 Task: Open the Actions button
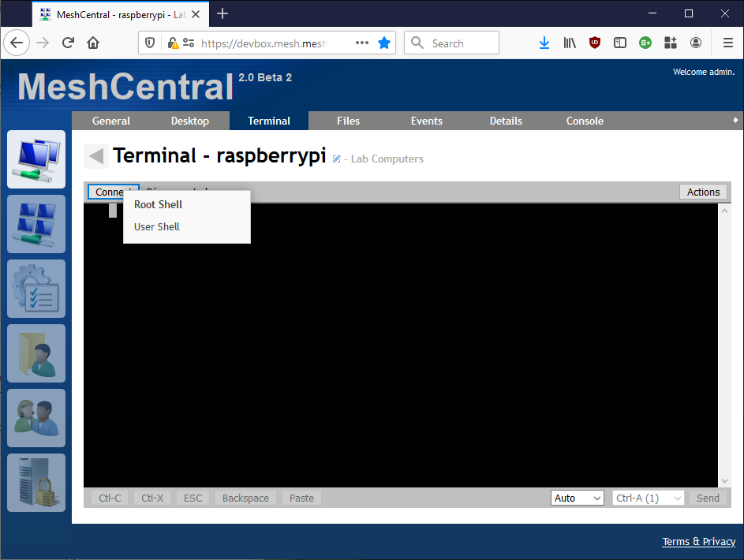pyautogui.click(x=703, y=192)
